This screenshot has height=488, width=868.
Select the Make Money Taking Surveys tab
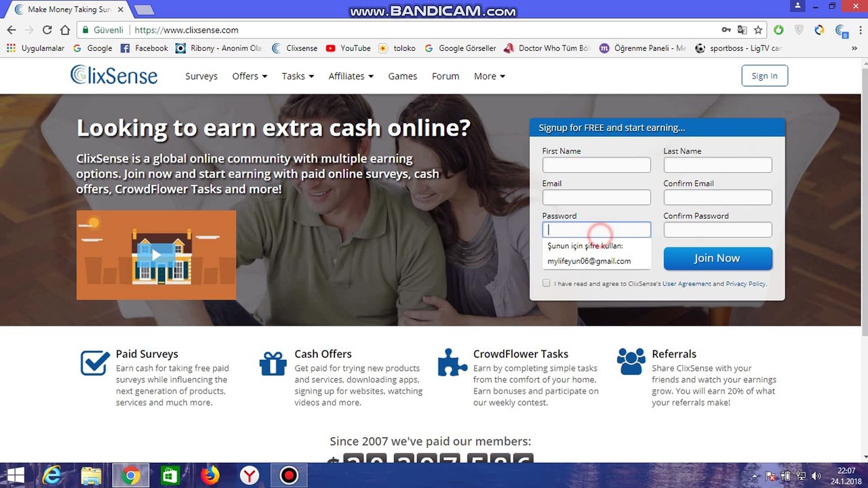coord(67,9)
